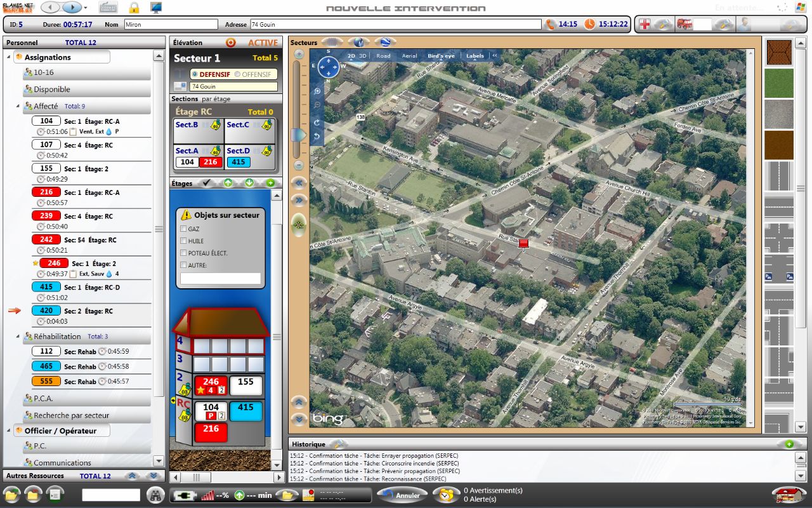Select the green grass texture swatch
The width and height of the screenshot is (812, 508).
coord(778,83)
